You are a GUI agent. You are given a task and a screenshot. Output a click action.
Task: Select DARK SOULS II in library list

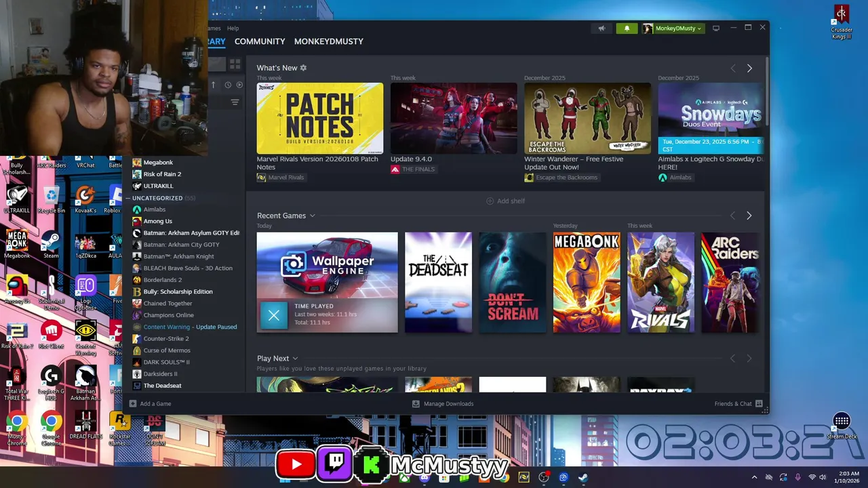[166, 362]
